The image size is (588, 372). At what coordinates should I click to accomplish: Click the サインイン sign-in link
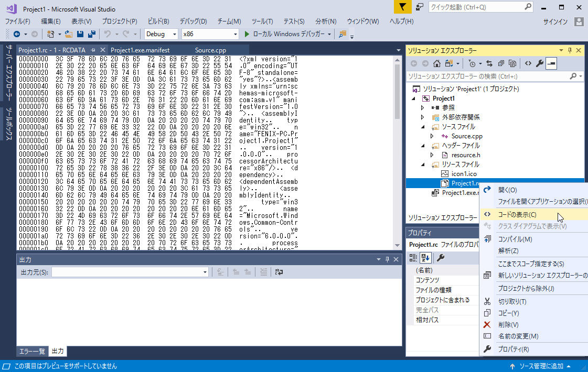coord(555,21)
